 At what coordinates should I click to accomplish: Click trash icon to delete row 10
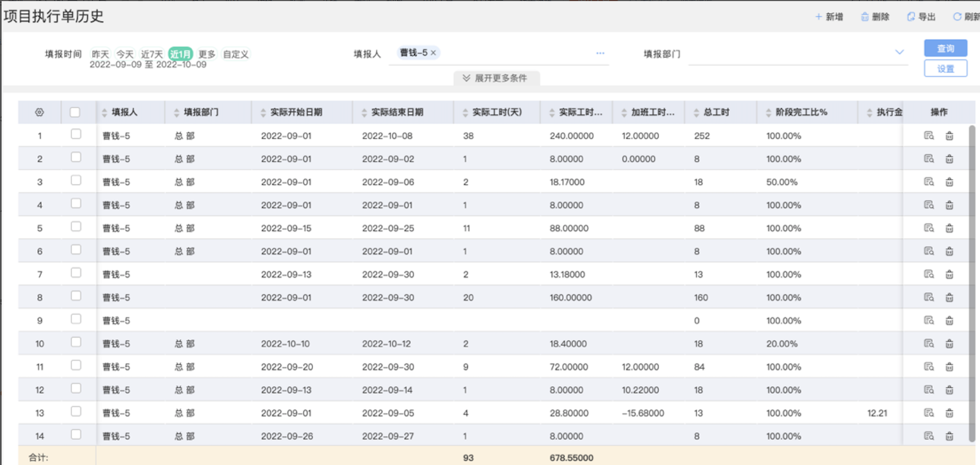click(949, 344)
